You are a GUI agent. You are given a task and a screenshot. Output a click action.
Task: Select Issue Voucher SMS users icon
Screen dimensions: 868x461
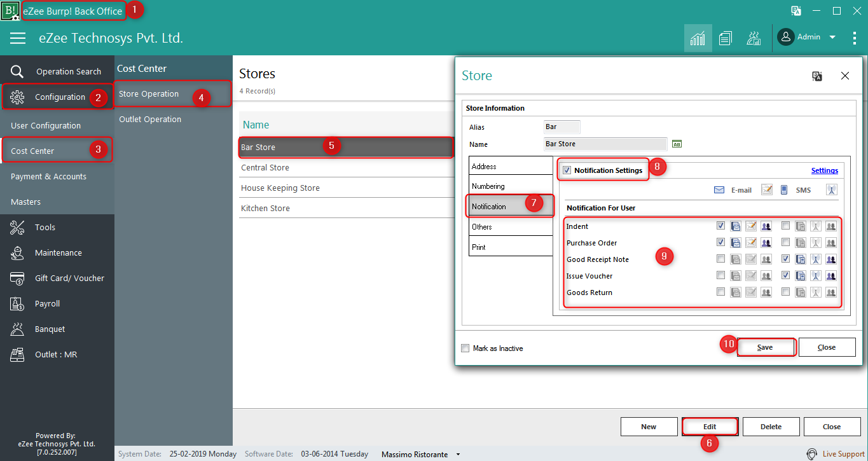[831, 275]
